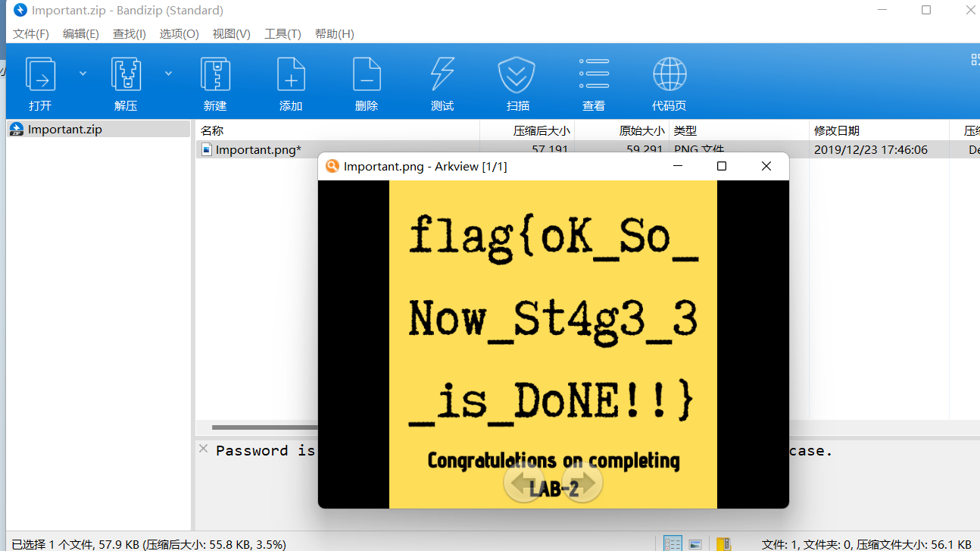The image size is (980, 551).
Task: Close the Arkview image viewer window
Action: (766, 166)
